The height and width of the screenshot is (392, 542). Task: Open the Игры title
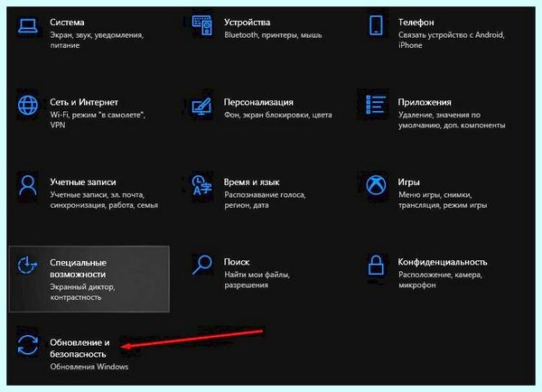click(x=408, y=182)
